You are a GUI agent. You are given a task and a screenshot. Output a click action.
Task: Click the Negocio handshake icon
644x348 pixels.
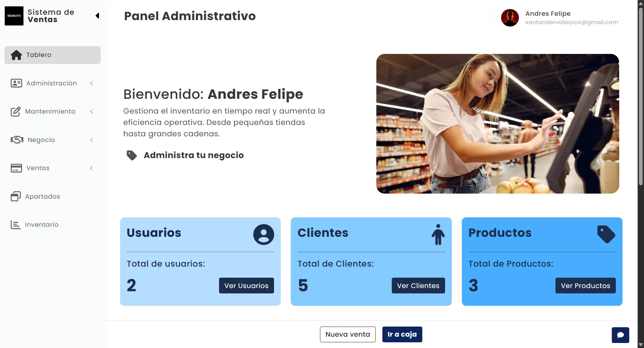(17, 140)
